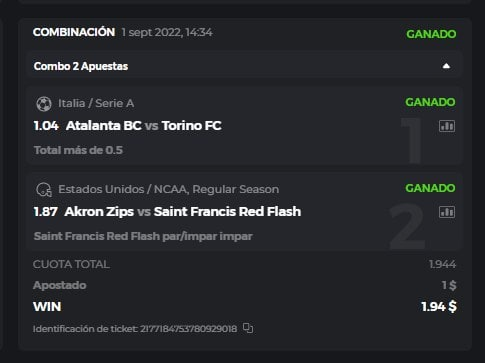Image resolution: width=485 pixels, height=363 pixels.
Task: Click the WIN amount 1.94 $
Action: click(x=439, y=306)
